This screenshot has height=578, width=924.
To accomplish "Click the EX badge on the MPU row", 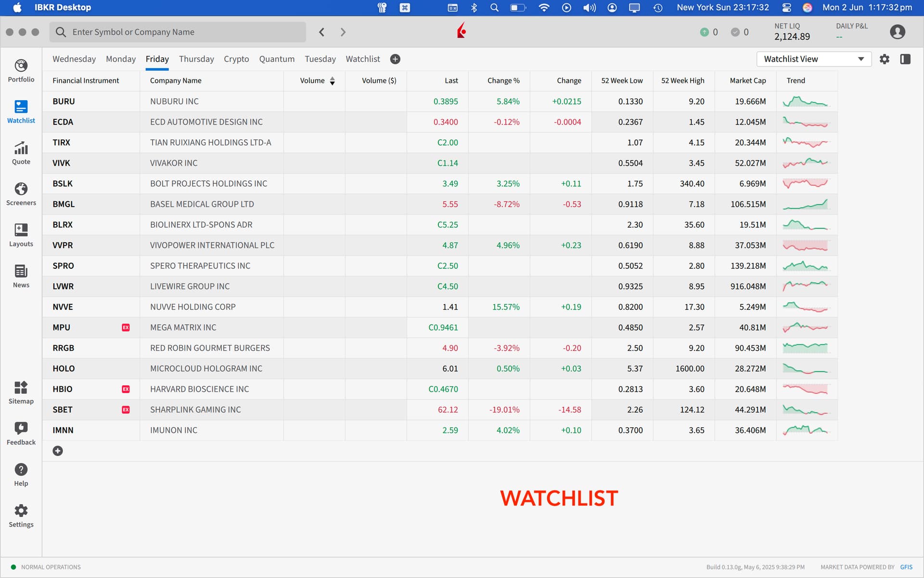I will click(126, 328).
